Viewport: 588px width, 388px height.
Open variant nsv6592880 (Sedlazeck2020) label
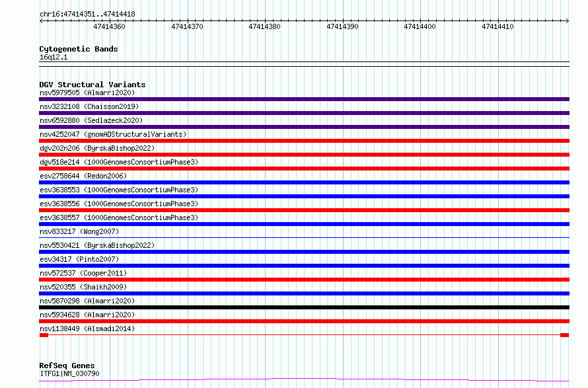tap(91, 120)
